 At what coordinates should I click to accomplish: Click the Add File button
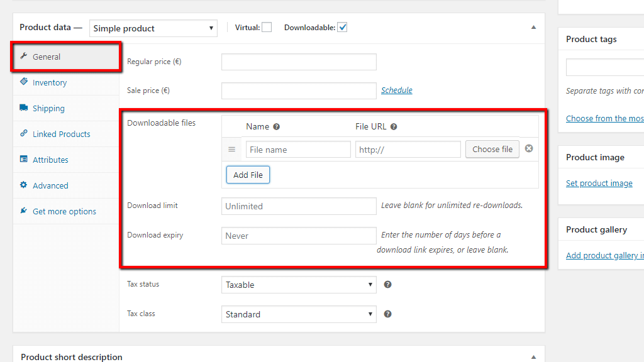pos(248,175)
